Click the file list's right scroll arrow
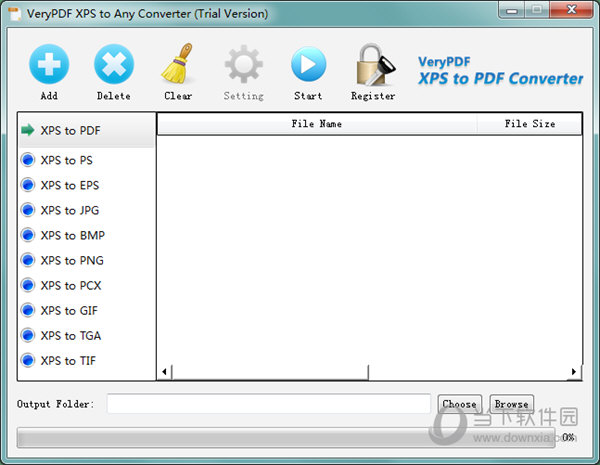Image resolution: width=600 pixels, height=465 pixels. (x=574, y=372)
